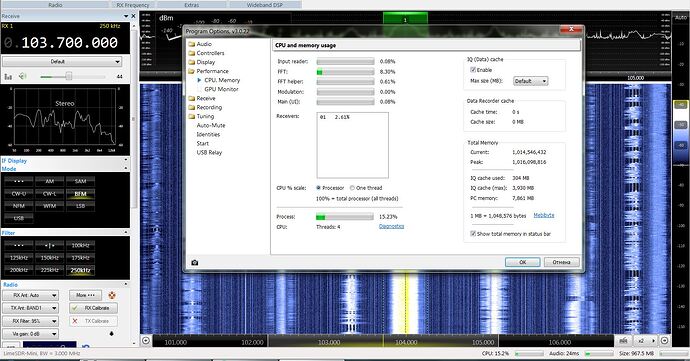
Task: Open the Vs gain: 0 dB dropdown
Action: [30, 334]
